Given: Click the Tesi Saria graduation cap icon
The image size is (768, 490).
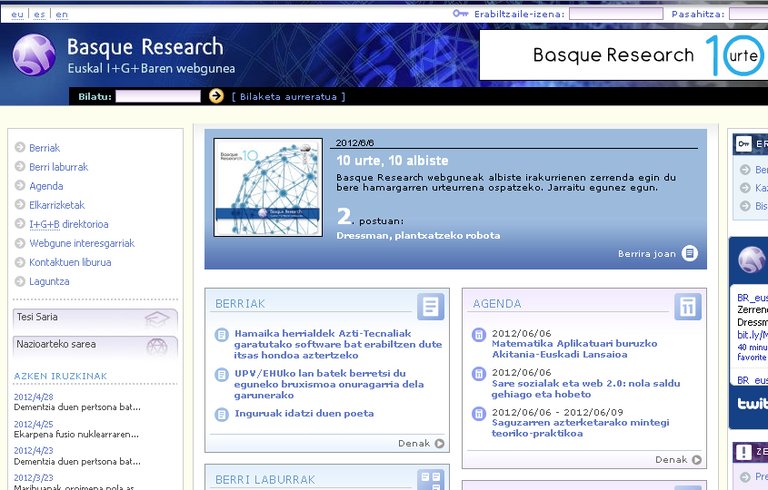Looking at the screenshot, I should coord(156,319).
